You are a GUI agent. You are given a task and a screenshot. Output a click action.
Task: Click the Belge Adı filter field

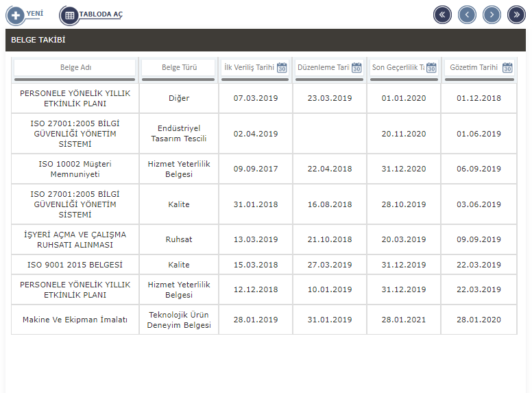point(75,68)
